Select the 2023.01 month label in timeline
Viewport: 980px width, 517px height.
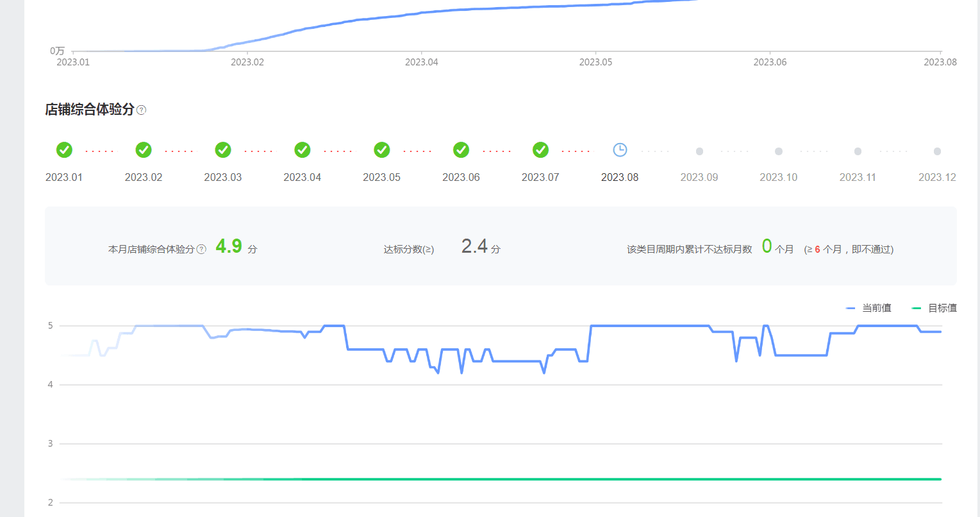point(64,177)
